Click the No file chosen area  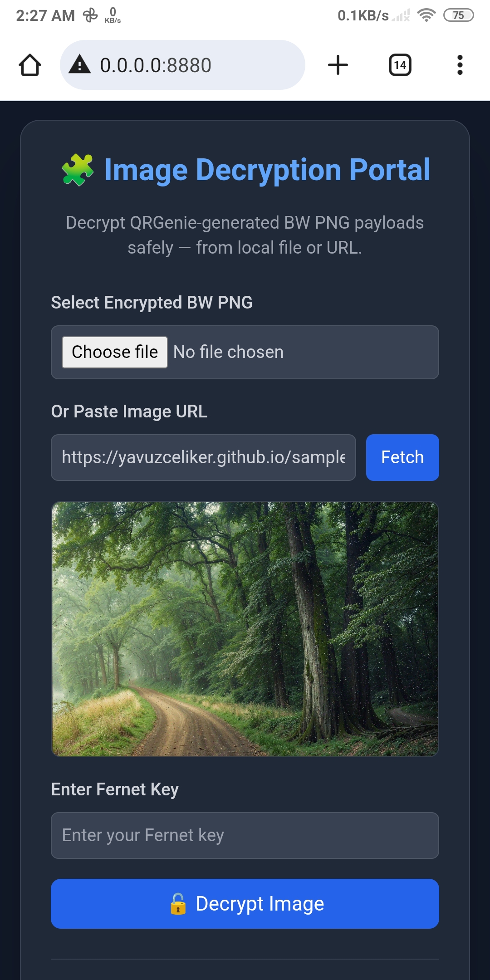tap(227, 352)
